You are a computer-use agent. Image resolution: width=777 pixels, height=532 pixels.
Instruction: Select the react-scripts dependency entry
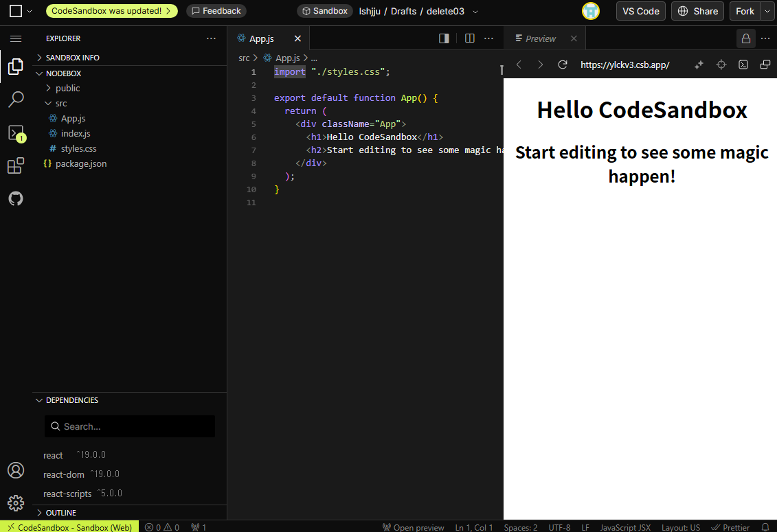coord(82,494)
